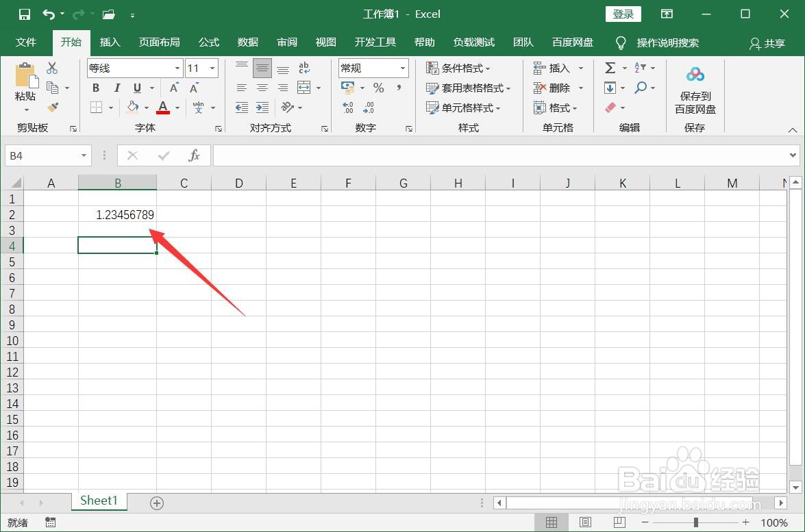This screenshot has height=532, width=805.
Task: Switch to the 插入 ribbon tab
Action: (x=110, y=42)
